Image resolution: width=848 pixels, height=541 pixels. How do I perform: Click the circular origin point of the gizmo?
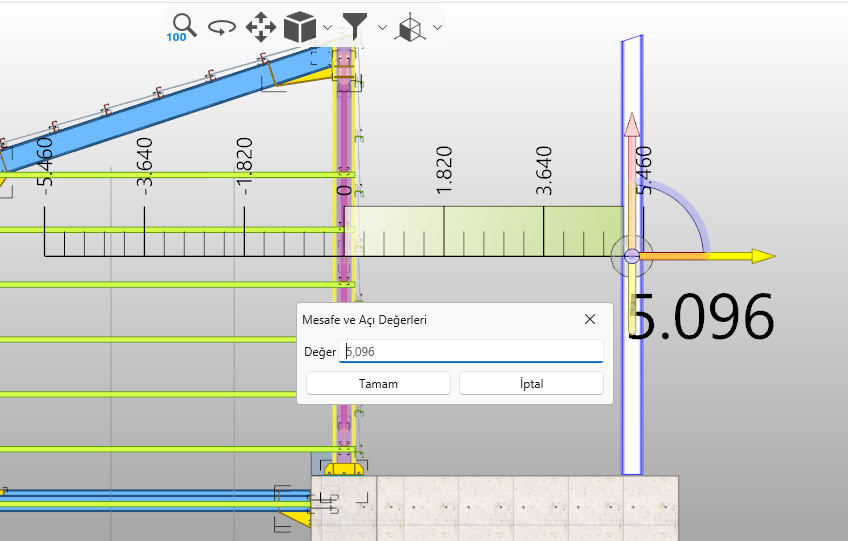pyautogui.click(x=632, y=257)
